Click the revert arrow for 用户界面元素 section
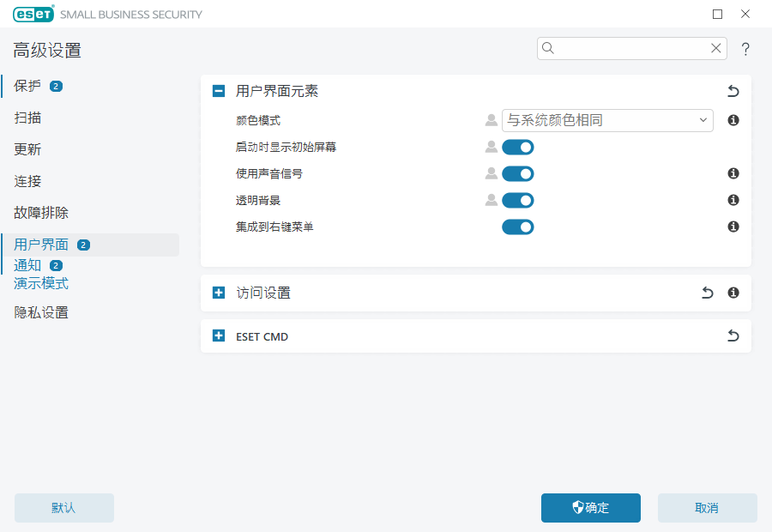The height and width of the screenshot is (532, 772). 733,90
